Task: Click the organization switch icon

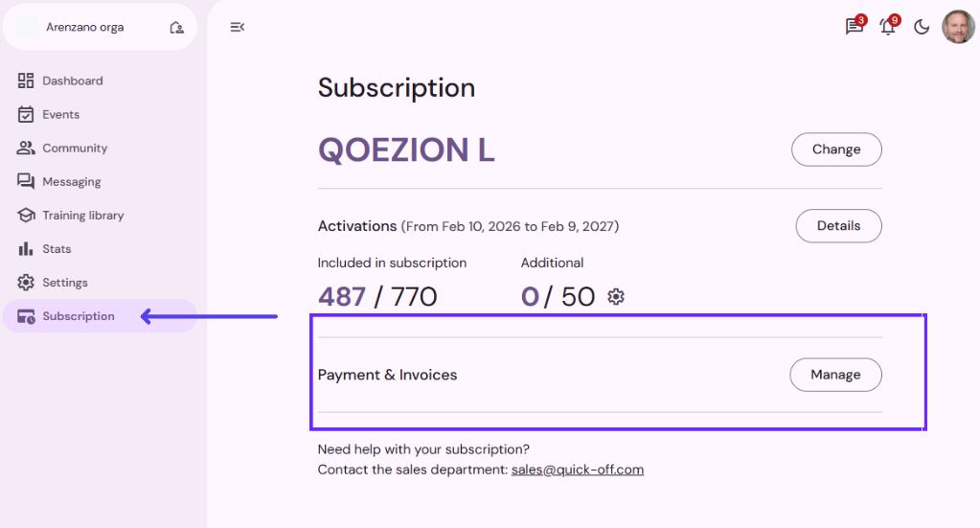Action: (x=176, y=28)
